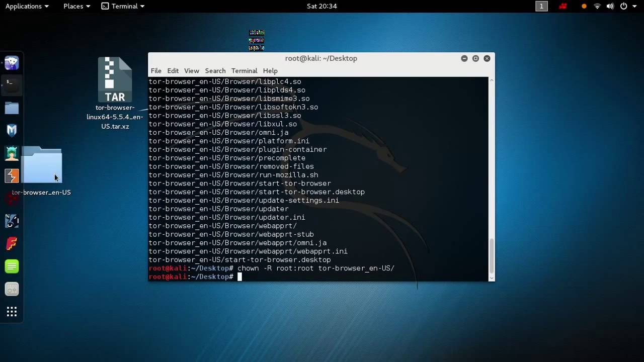
Task: Click the line ending with removed-files
Action: click(231, 166)
